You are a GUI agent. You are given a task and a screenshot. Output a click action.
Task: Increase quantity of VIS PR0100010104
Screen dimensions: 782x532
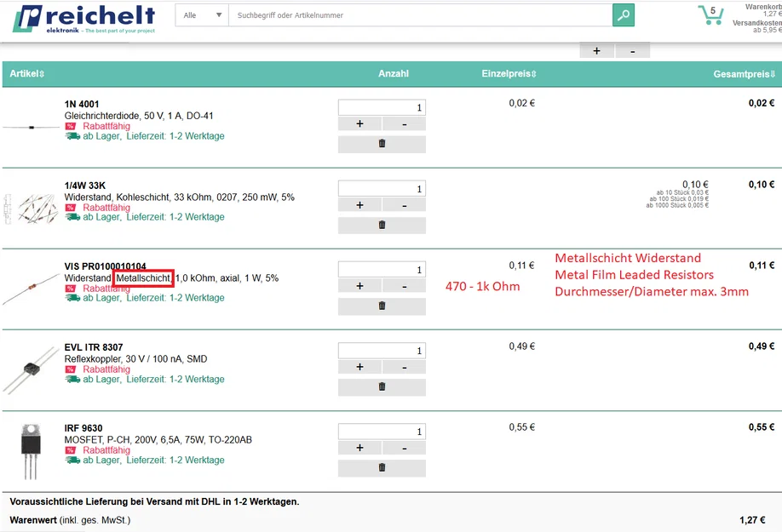[359, 286]
